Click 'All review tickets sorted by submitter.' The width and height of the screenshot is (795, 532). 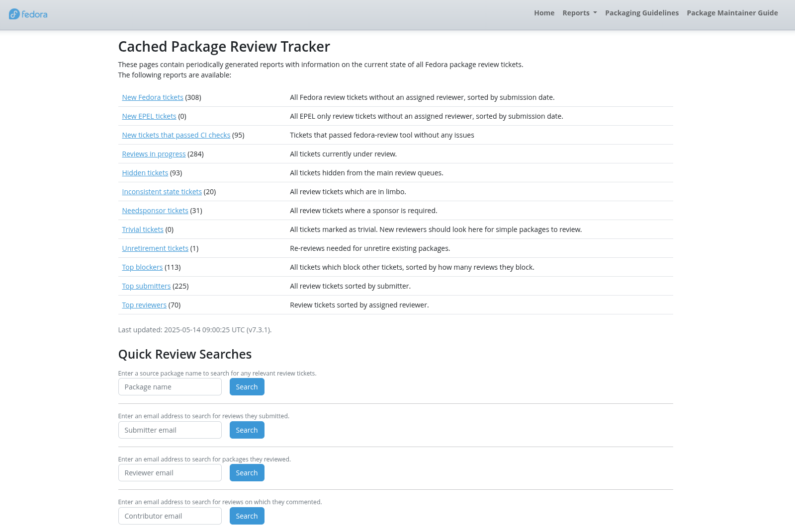(351, 286)
